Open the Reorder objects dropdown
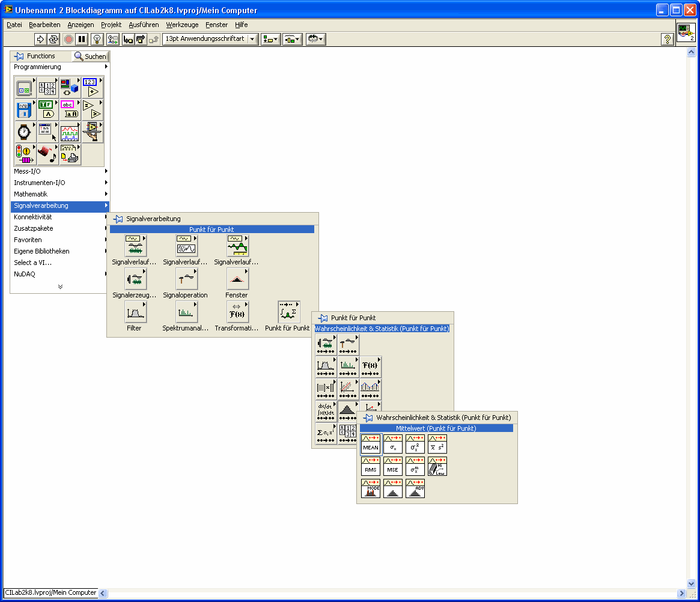 [315, 39]
